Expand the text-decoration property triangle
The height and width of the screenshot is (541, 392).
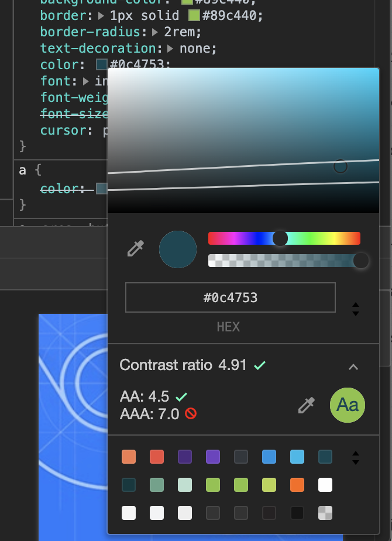pos(170,48)
